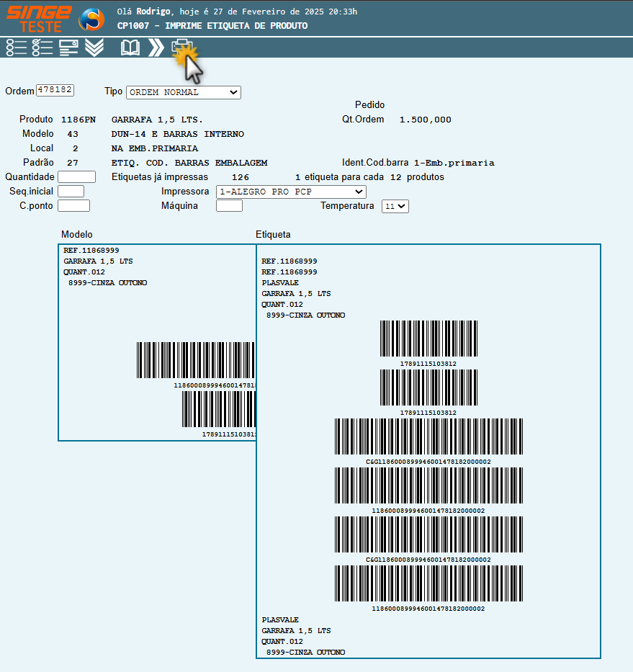Screen dimensions: 633x672
Task: Open the book manual icon
Action: pos(130,48)
